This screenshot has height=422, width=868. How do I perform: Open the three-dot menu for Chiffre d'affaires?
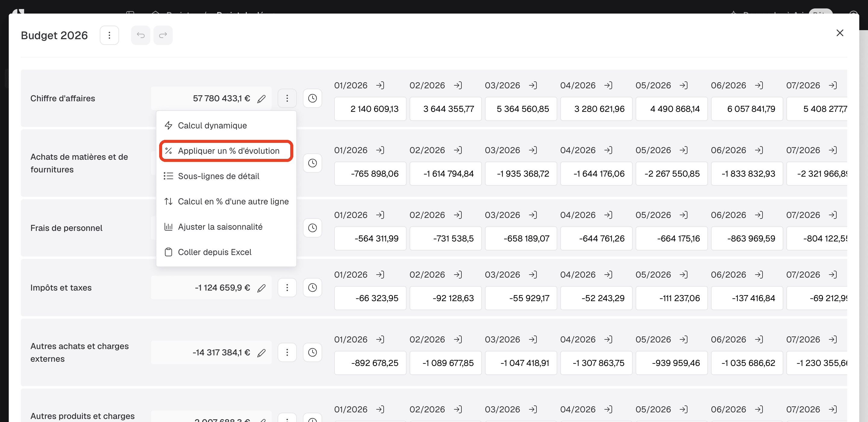point(287,99)
